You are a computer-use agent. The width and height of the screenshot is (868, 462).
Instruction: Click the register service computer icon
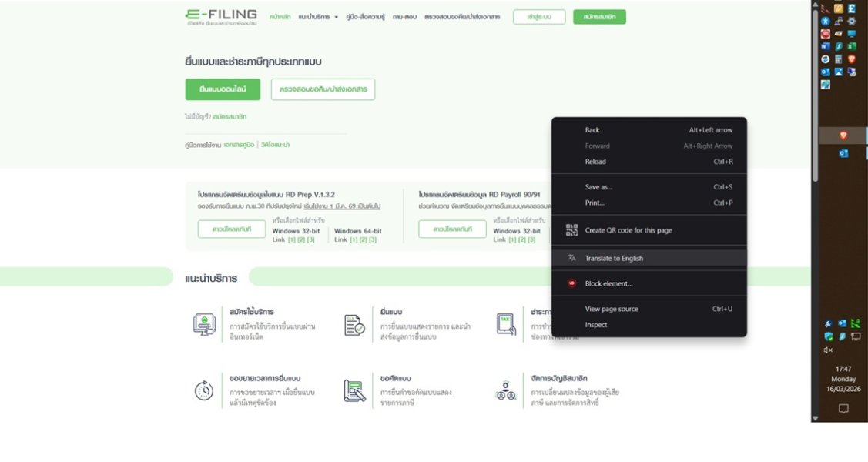[204, 325]
